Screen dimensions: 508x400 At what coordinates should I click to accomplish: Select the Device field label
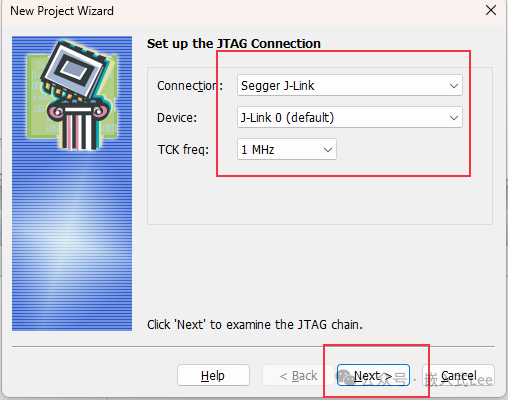tap(177, 118)
